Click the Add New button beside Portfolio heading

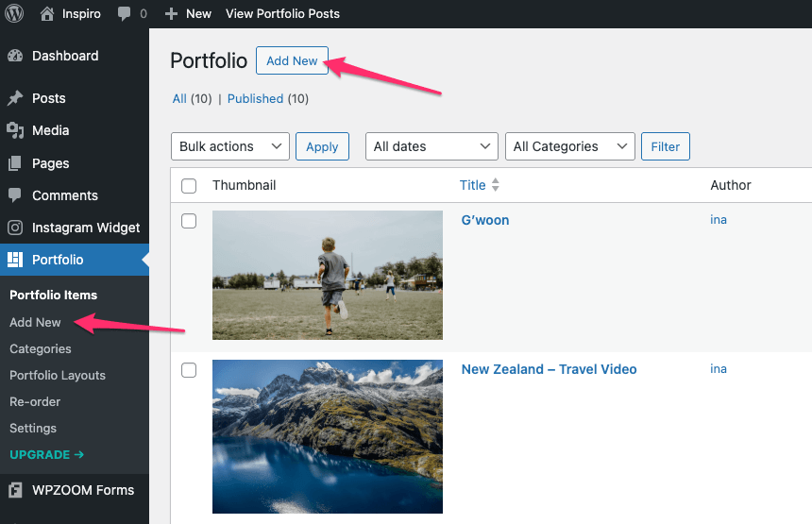292,60
